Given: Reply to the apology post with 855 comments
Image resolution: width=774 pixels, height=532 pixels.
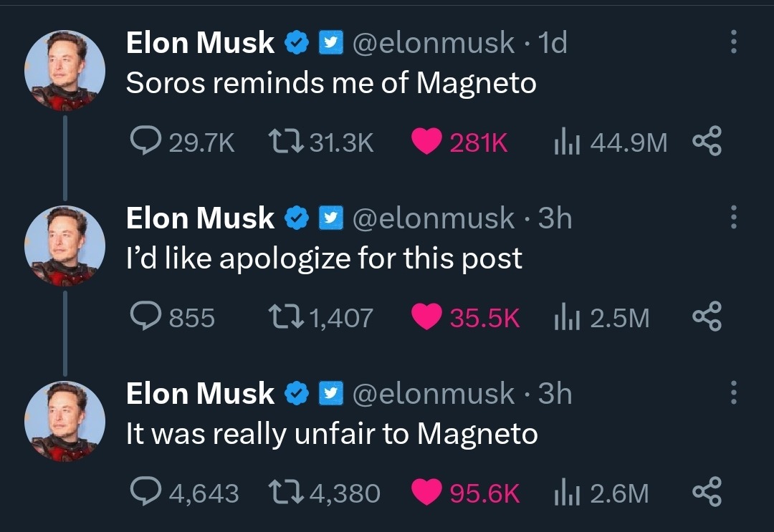Looking at the screenshot, I should click(145, 317).
